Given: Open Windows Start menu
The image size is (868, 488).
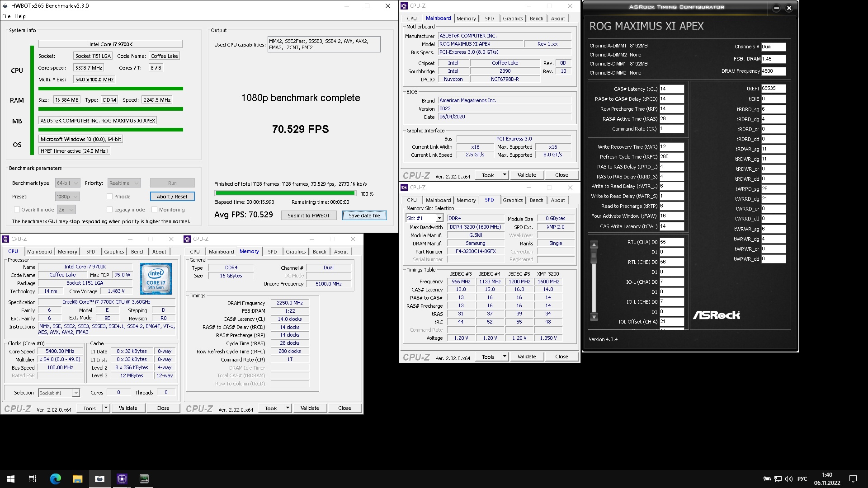Looking at the screenshot, I should tap(11, 479).
